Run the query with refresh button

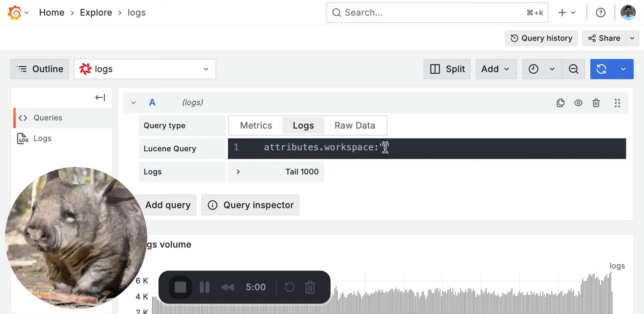click(601, 69)
